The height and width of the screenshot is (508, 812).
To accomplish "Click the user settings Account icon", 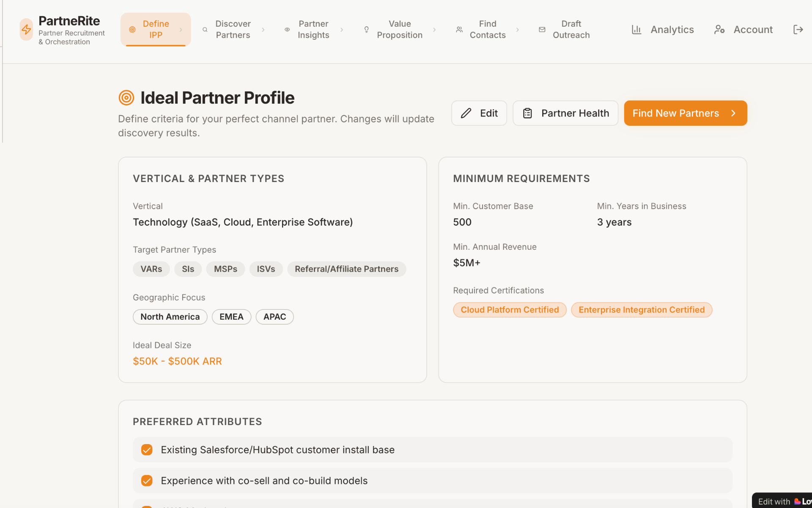I will [719, 30].
